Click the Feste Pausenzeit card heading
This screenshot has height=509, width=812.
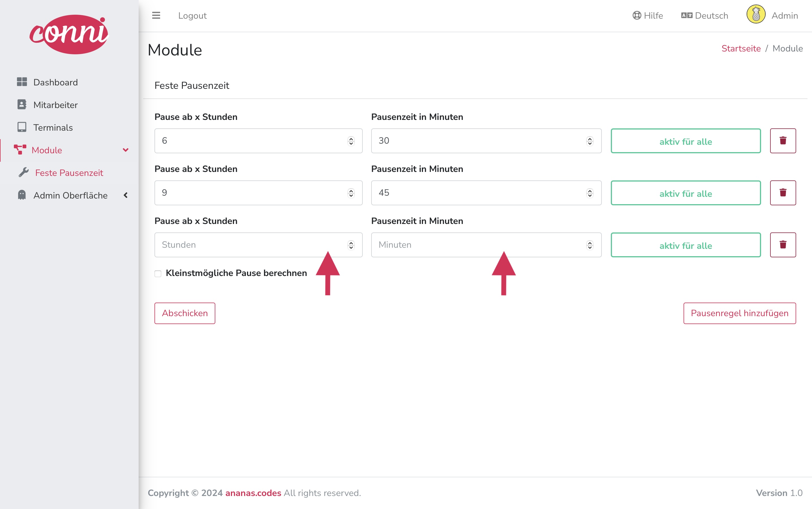point(192,85)
